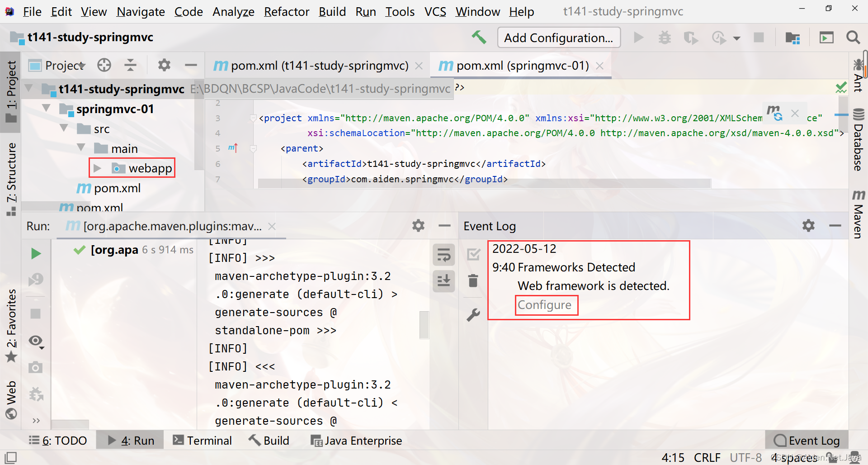Toggle the Project tool window side tab

click(x=11, y=92)
